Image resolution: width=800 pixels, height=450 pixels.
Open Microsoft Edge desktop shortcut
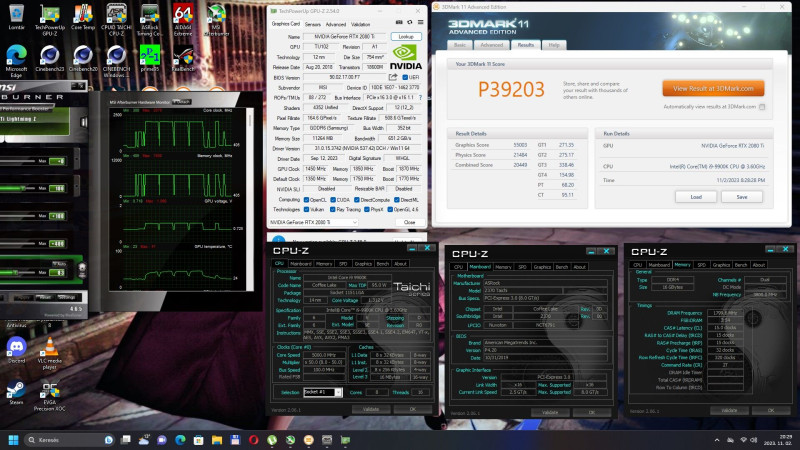[16, 61]
